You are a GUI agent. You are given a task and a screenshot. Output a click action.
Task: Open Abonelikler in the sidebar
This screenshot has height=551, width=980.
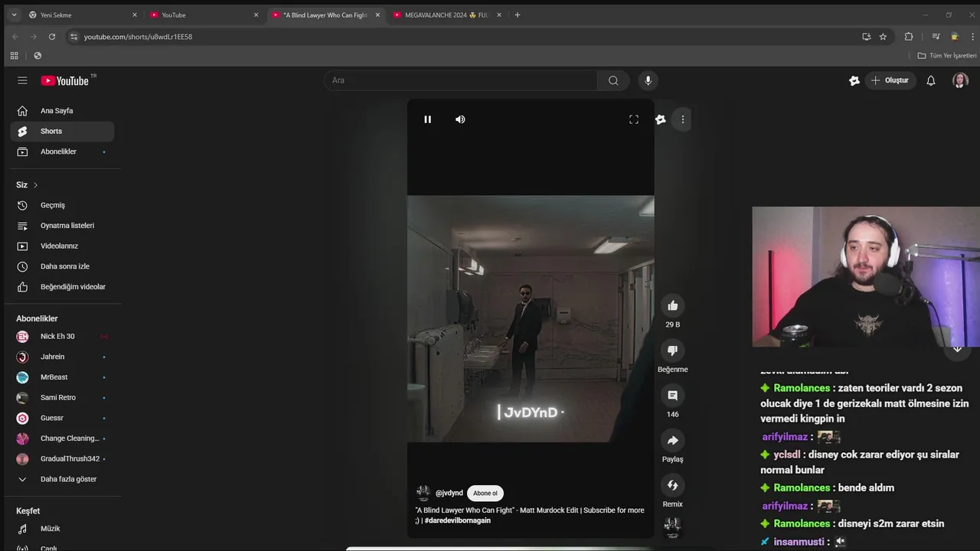(x=62, y=152)
